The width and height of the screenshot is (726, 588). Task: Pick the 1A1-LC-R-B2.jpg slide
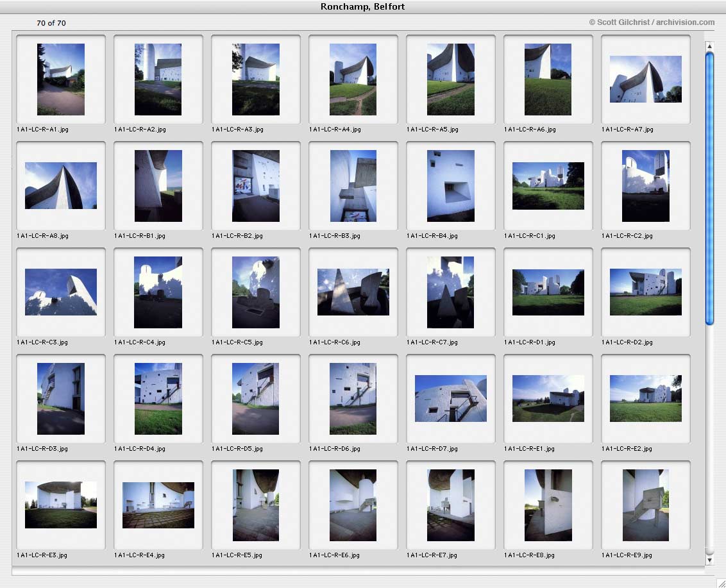pos(256,186)
